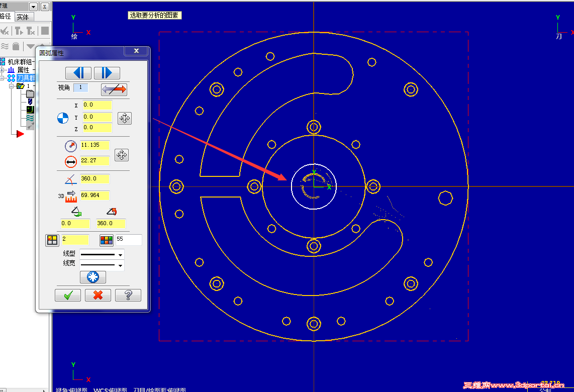Go to previous entity with left arrow button
Image resolution: width=574 pixels, height=392 pixels.
pyautogui.click(x=78, y=73)
